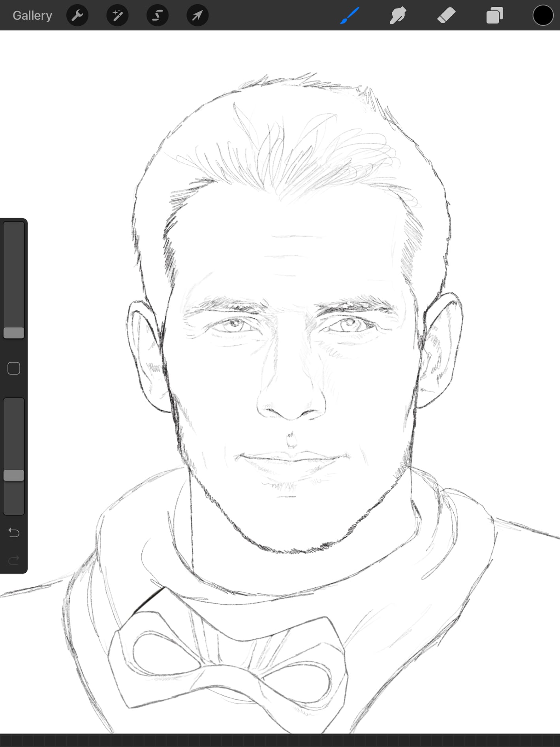Activate the Selection tool
The image size is (560, 747).
click(x=158, y=15)
